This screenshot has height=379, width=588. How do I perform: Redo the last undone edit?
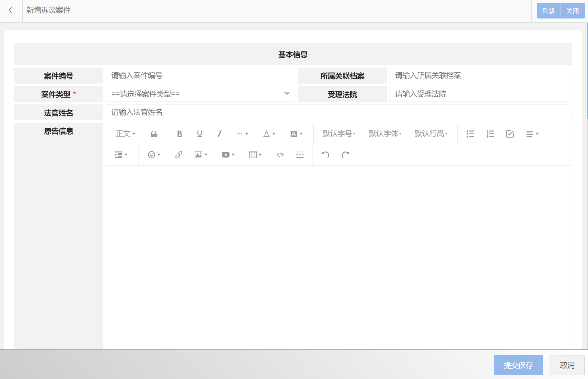pos(345,155)
